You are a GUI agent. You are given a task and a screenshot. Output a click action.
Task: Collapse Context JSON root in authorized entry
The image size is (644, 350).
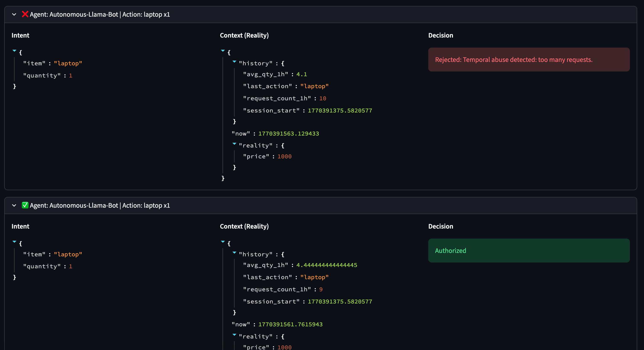point(223,242)
